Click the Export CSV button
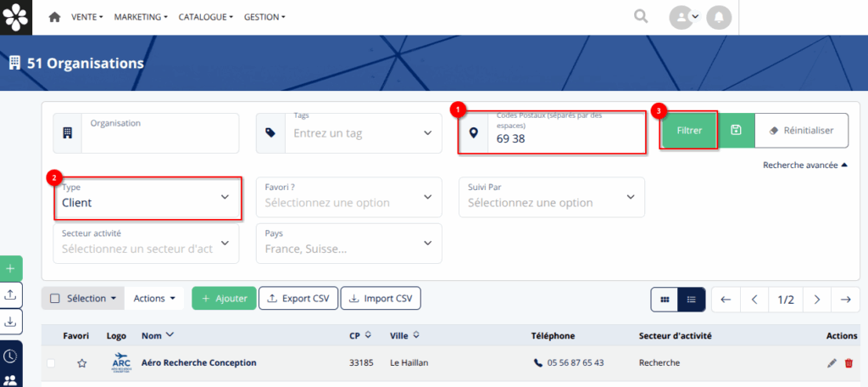 tap(298, 299)
